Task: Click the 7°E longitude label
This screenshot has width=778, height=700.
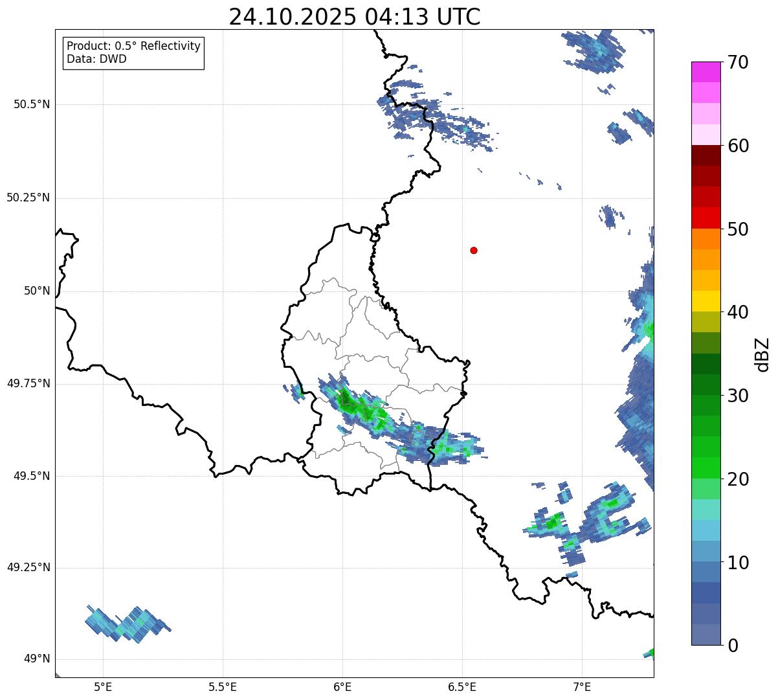Action: tap(582, 686)
